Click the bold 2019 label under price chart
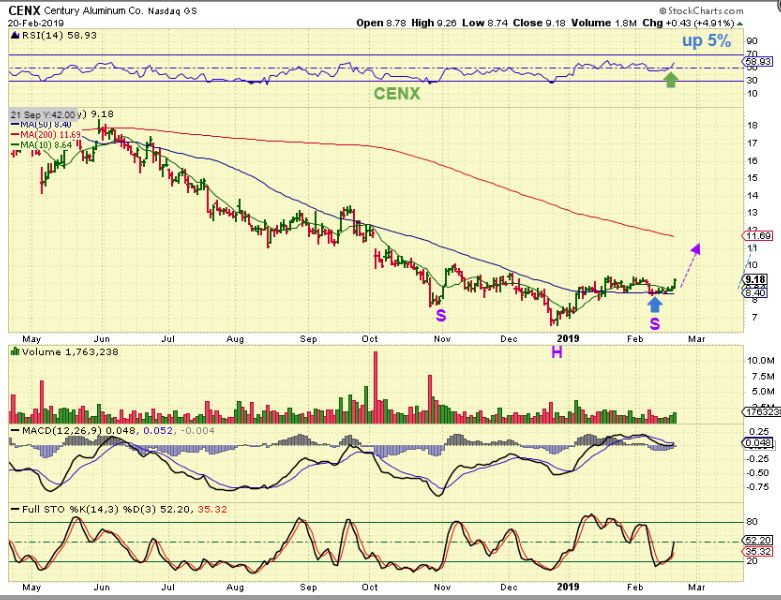This screenshot has height=600, width=781. [x=568, y=339]
